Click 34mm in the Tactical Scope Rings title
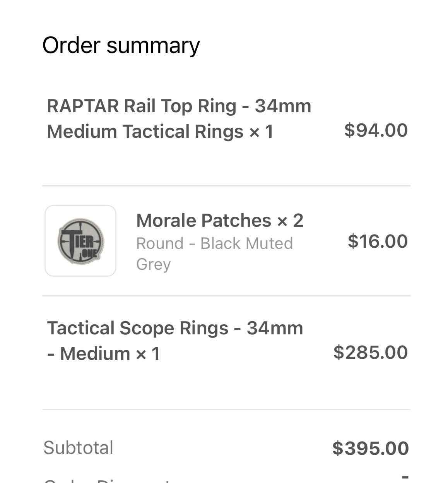The height and width of the screenshot is (483, 448). coord(275,328)
